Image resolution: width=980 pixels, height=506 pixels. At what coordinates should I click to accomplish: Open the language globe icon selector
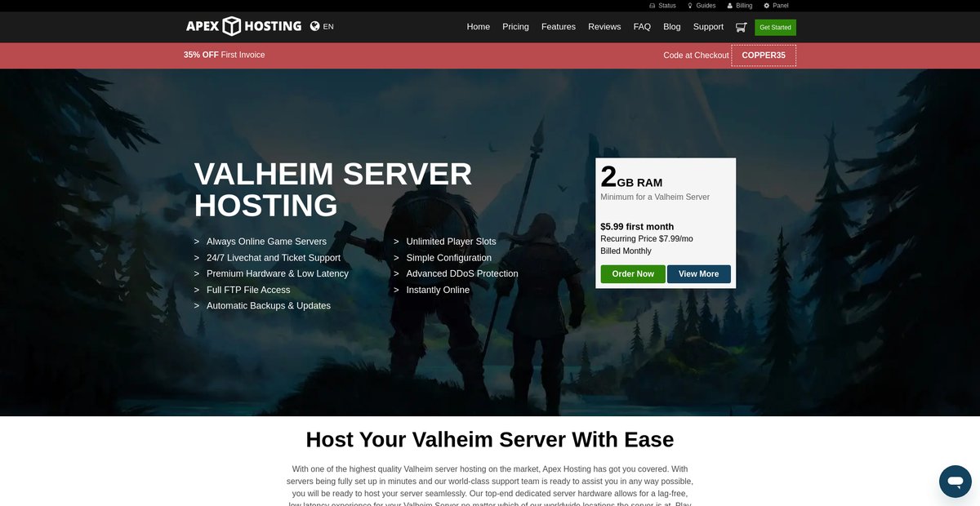click(314, 26)
